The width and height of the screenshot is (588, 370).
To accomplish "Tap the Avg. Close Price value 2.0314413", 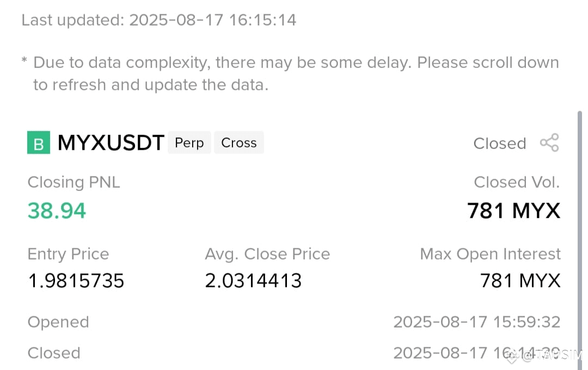I will pyautogui.click(x=253, y=281).
